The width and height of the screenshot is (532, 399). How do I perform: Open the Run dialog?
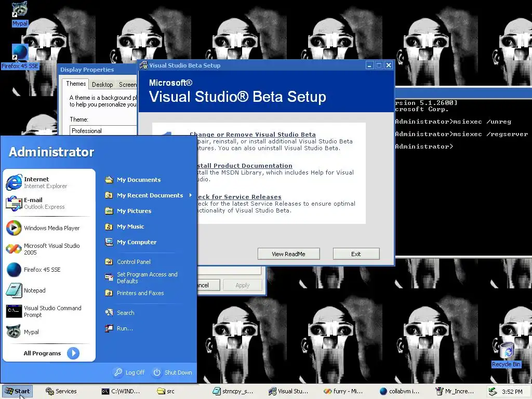119,328
